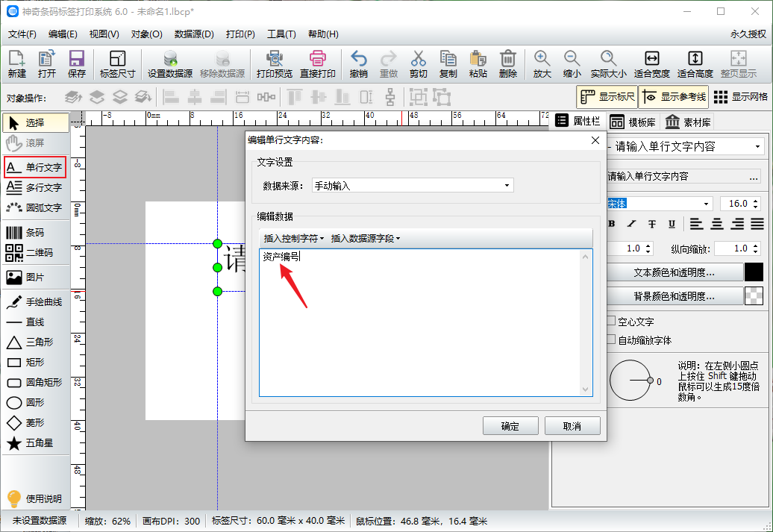The height and width of the screenshot is (532, 773).
Task: Expand the 插入数据源字段 menu
Action: click(x=366, y=239)
